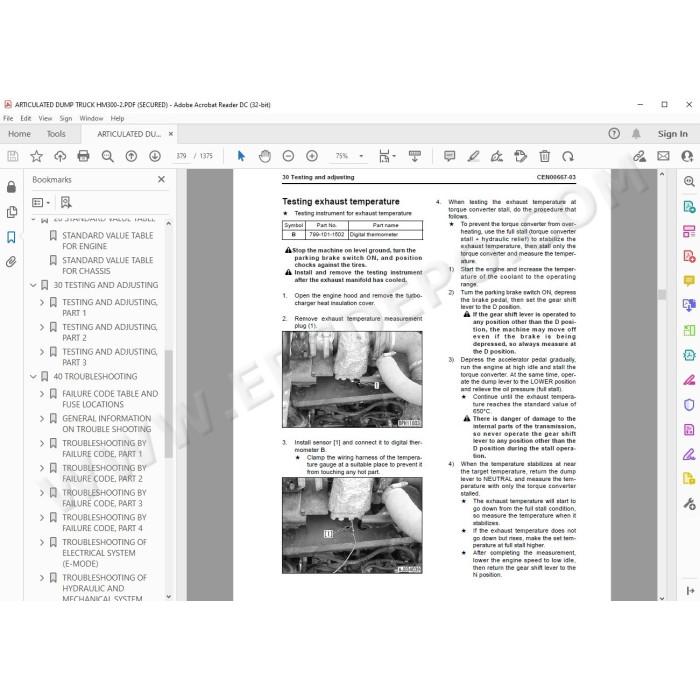Select the highlighter pen tool
The image size is (700, 700).
473,156
